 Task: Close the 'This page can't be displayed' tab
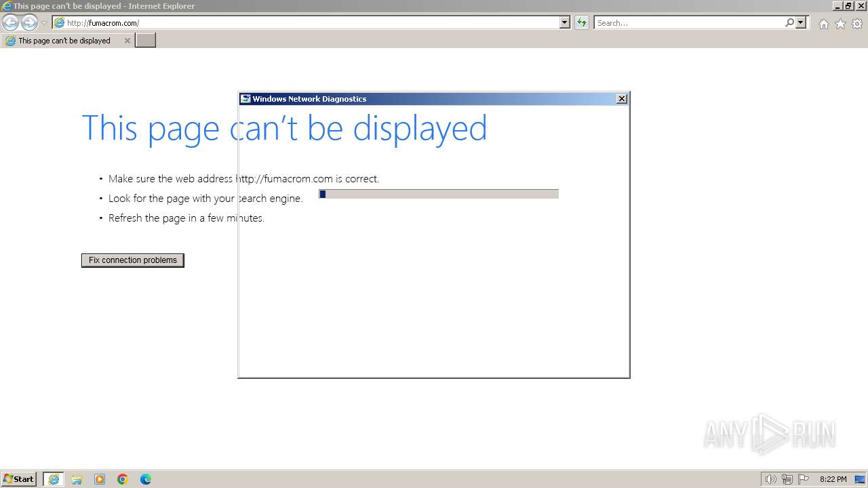tap(127, 41)
